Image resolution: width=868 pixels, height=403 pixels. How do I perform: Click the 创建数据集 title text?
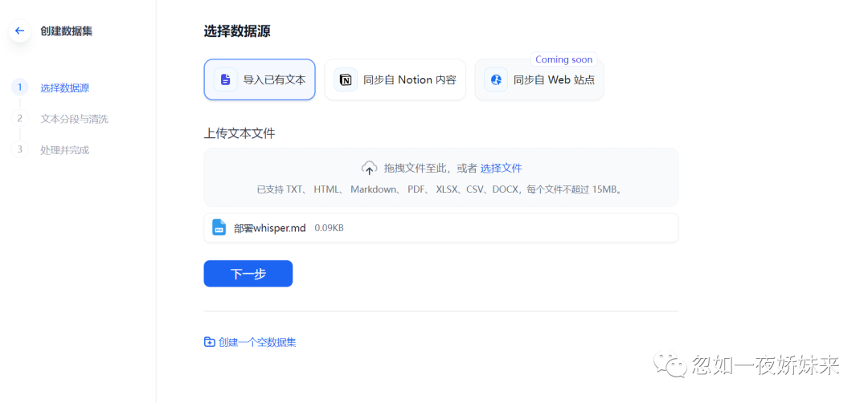click(67, 31)
